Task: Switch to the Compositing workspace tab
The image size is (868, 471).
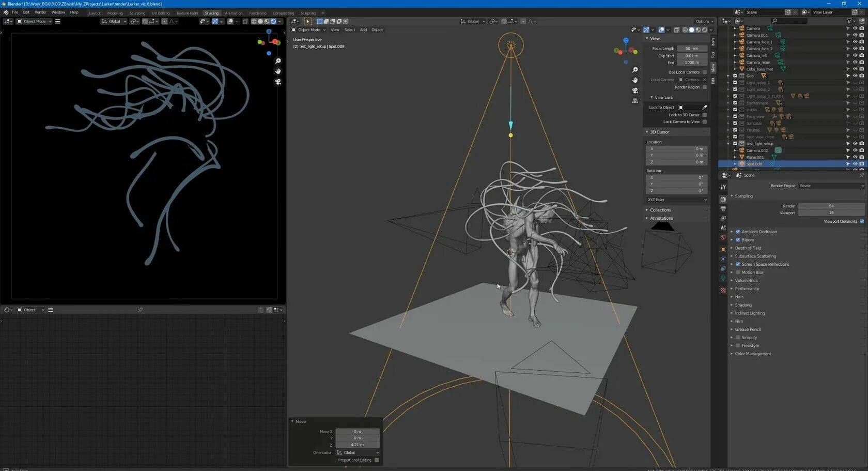Action: (283, 13)
